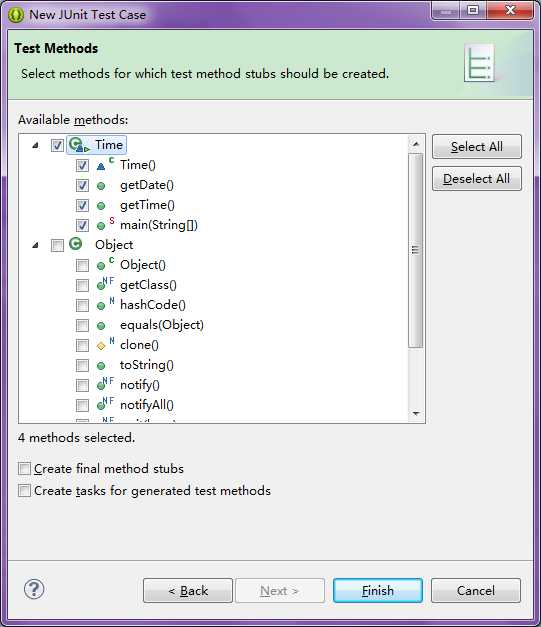Uncheck the getDate() checkbox
This screenshot has width=541, height=627.
(82, 185)
